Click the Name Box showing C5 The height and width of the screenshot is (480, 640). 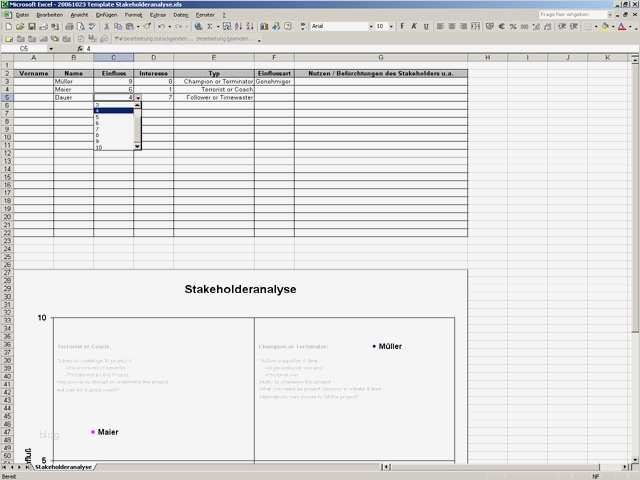pyautogui.click(x=24, y=49)
